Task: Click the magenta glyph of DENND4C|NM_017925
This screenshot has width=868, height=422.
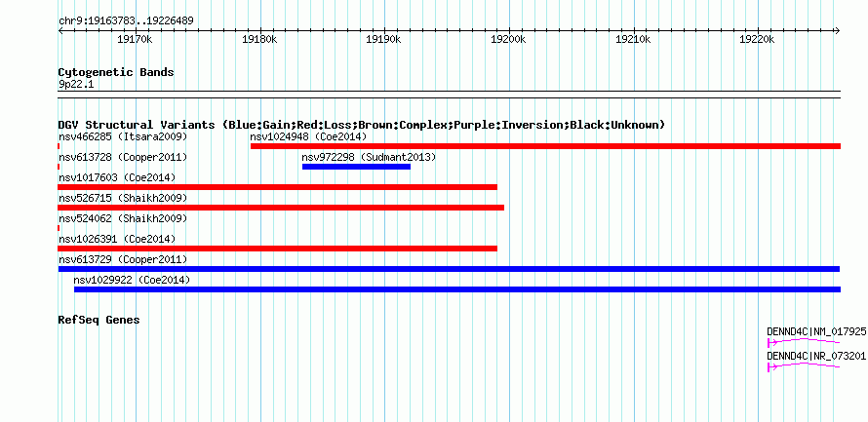Action: 804,342
